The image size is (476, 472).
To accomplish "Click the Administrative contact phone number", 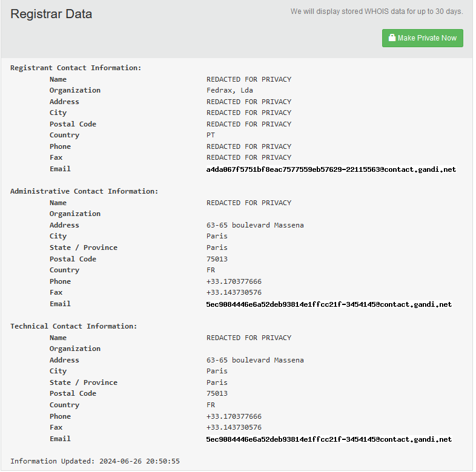I will pos(234,281).
